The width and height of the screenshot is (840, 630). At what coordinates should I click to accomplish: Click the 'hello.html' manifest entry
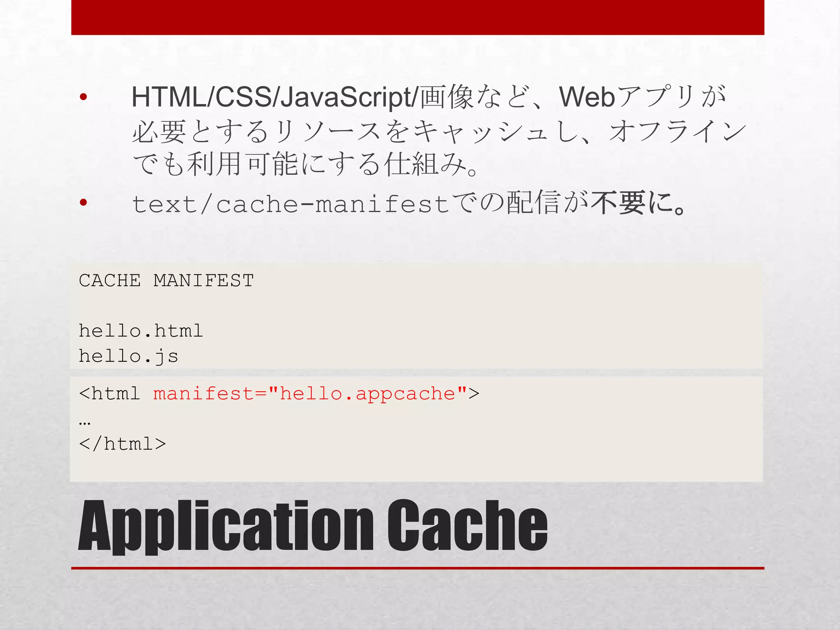[141, 331]
